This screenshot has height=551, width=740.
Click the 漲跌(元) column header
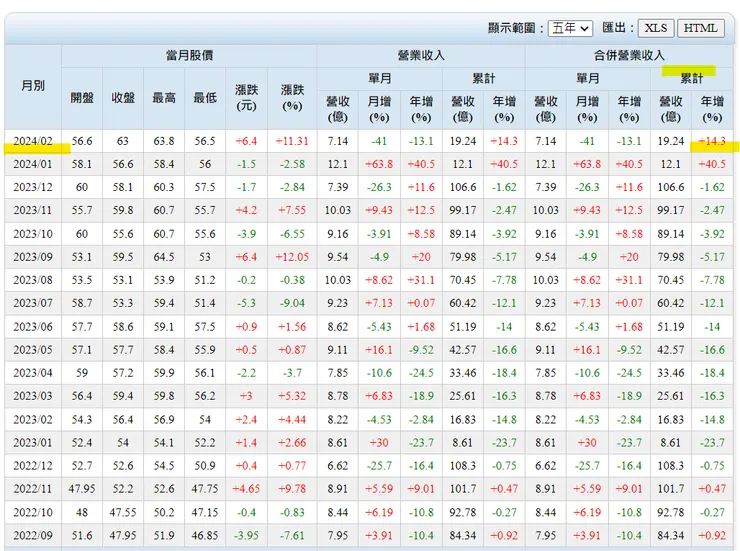pos(246,98)
